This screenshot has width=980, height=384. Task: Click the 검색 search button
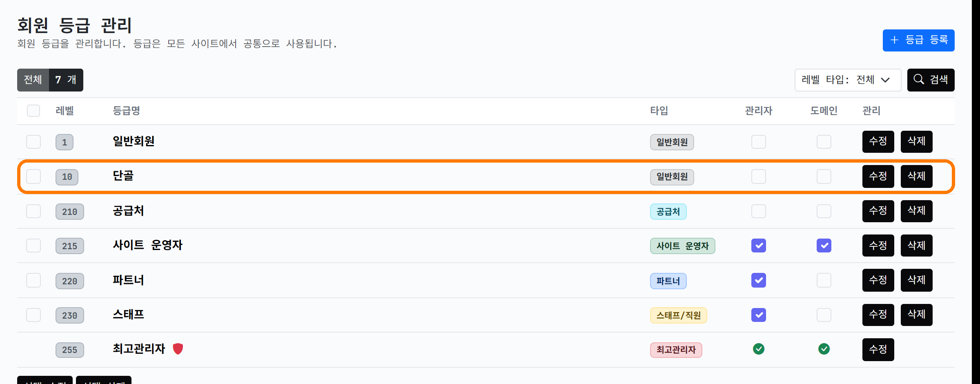click(931, 80)
